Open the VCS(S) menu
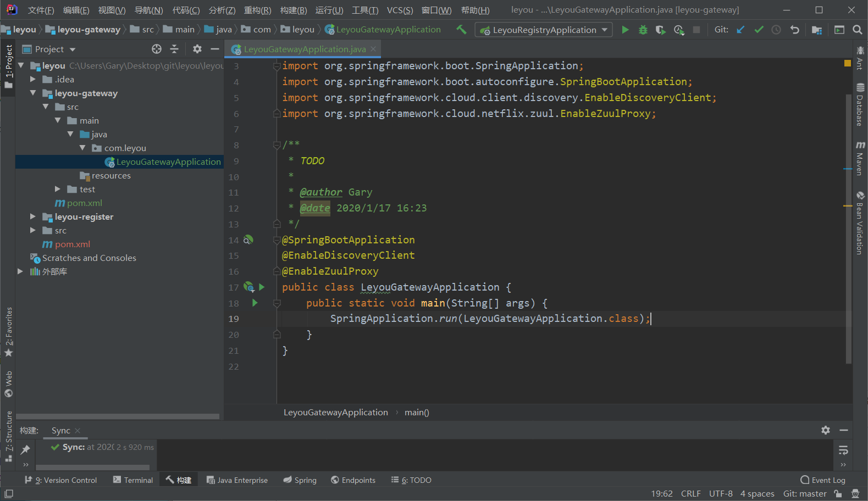Viewport: 868px width, 501px height. pyautogui.click(x=400, y=10)
